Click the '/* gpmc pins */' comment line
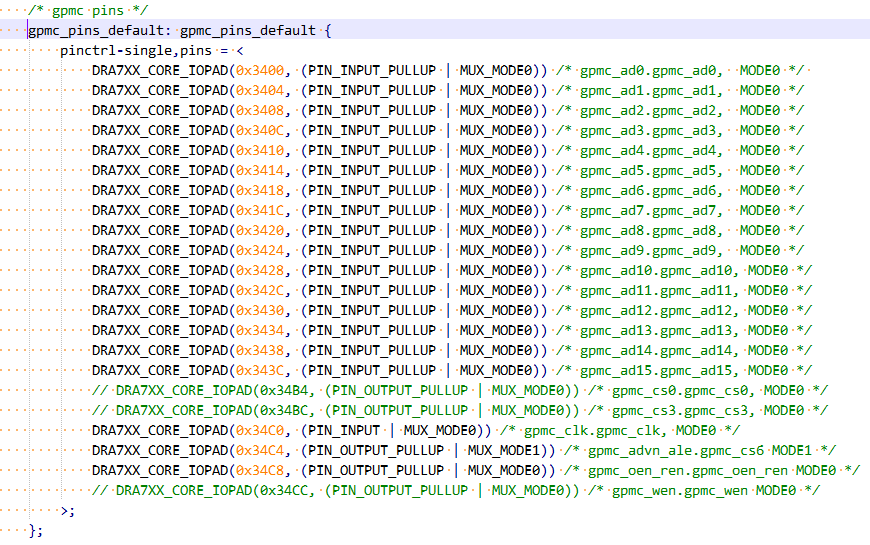This screenshot has width=870, height=545. [x=88, y=11]
